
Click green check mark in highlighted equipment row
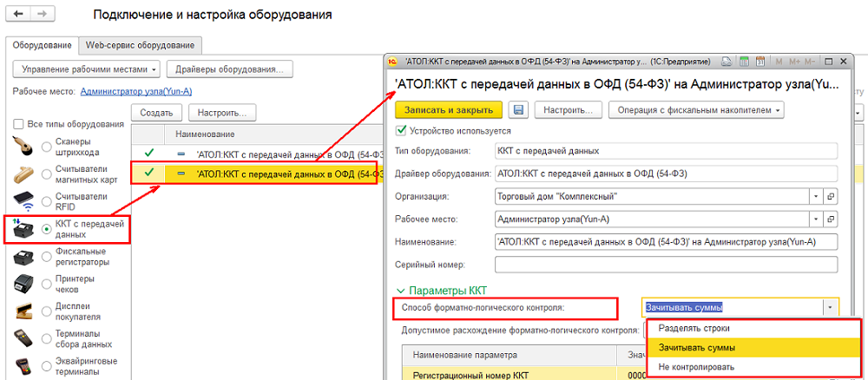coord(148,173)
